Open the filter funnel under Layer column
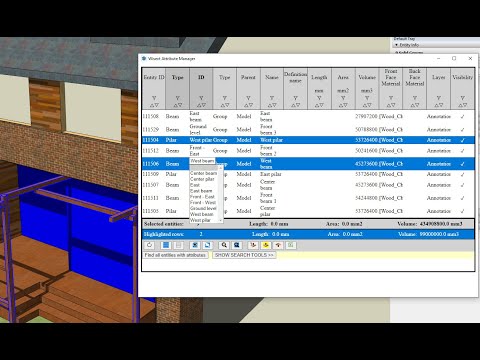Screen dimensions: 480x360 (439, 98)
